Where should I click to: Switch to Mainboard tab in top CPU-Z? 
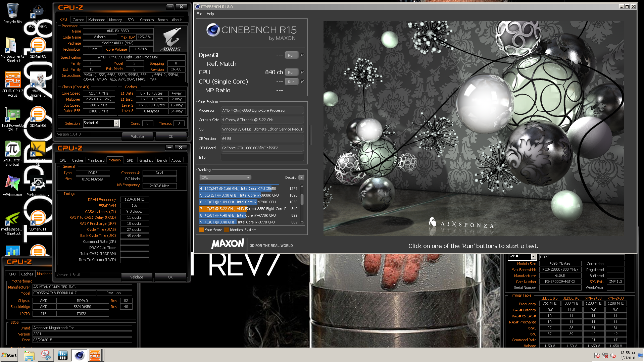[x=97, y=20]
